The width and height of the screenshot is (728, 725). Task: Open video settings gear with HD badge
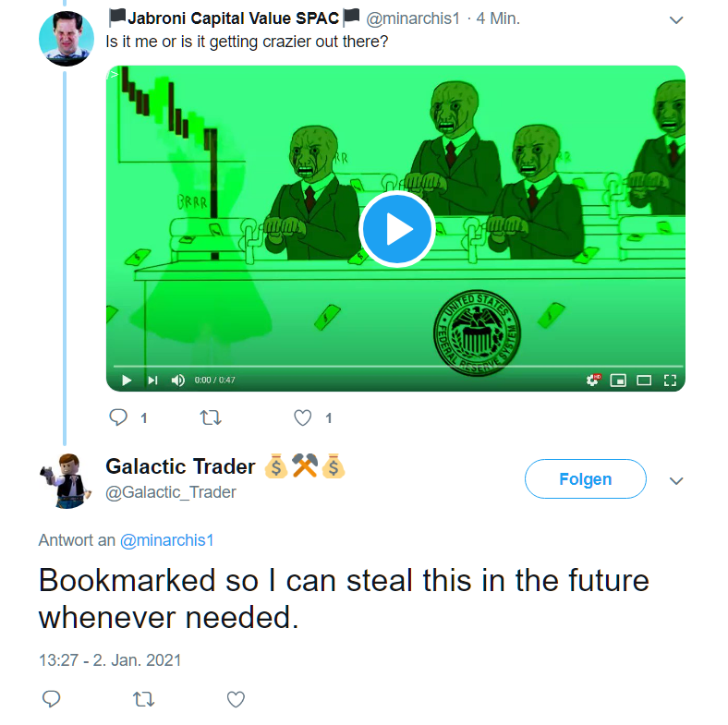pyautogui.click(x=593, y=381)
